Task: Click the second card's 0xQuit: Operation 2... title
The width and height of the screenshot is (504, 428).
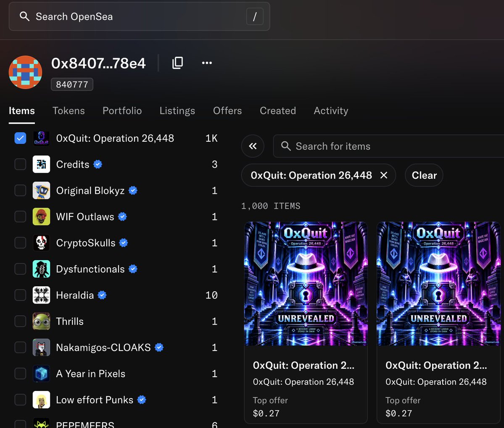Action: tap(436, 365)
